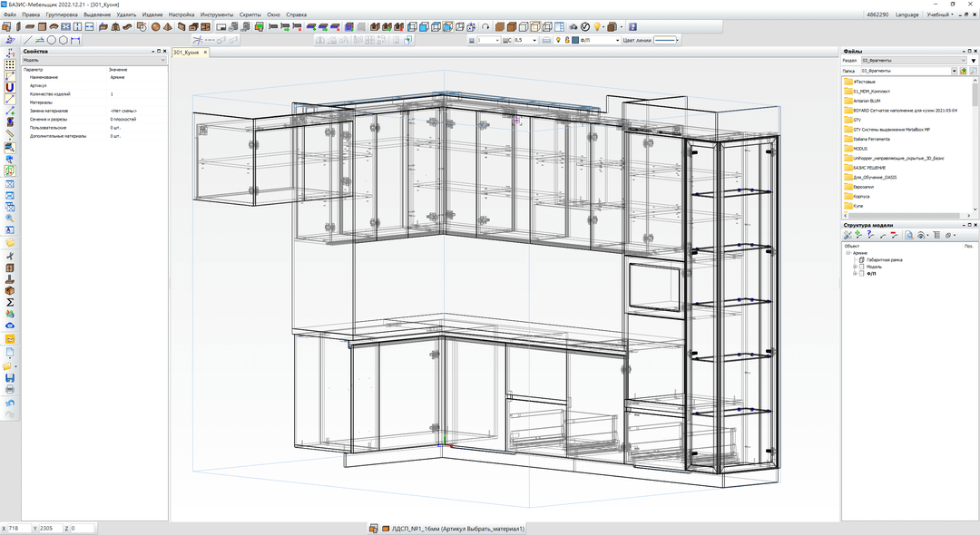Click the Sigma summary icon in left toolbar
Image resolution: width=980 pixels, height=535 pixels.
(10, 302)
